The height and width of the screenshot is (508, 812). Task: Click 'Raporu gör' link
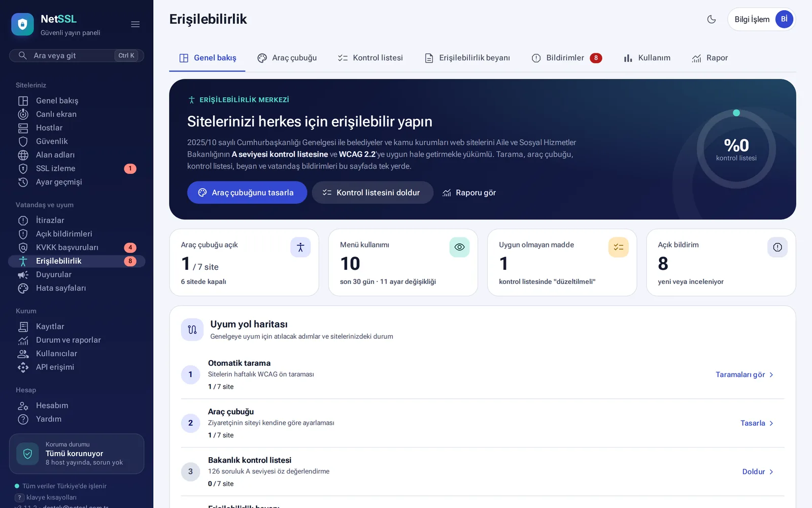coord(469,193)
